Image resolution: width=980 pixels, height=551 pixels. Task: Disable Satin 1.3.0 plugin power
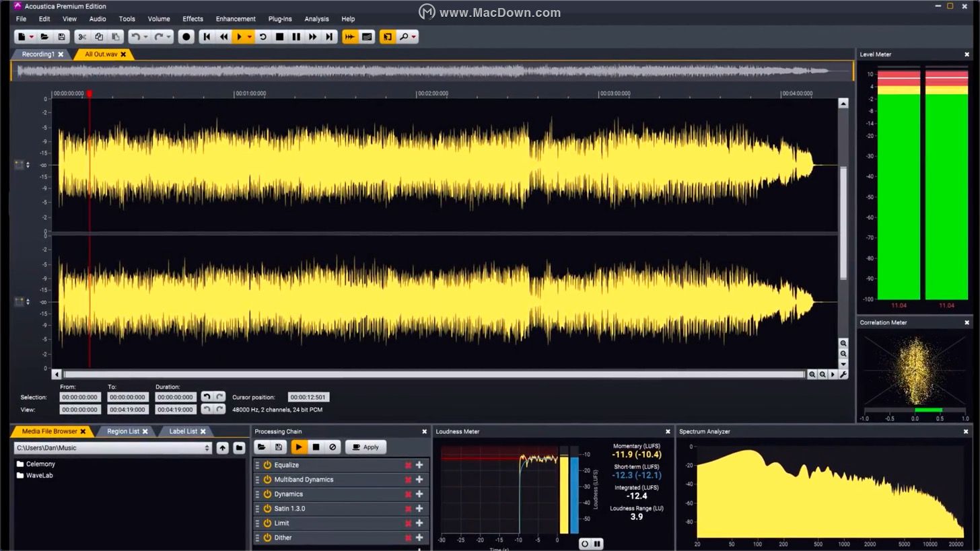267,509
